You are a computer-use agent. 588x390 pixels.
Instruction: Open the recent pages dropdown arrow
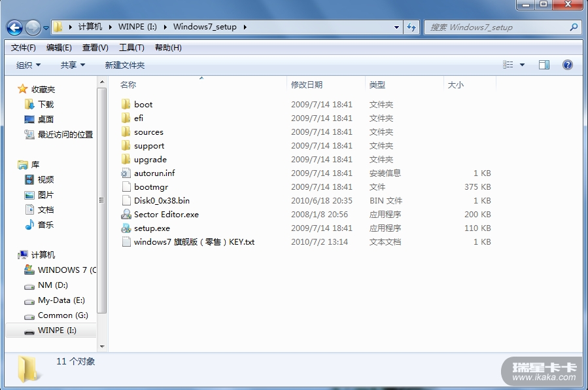[46, 27]
